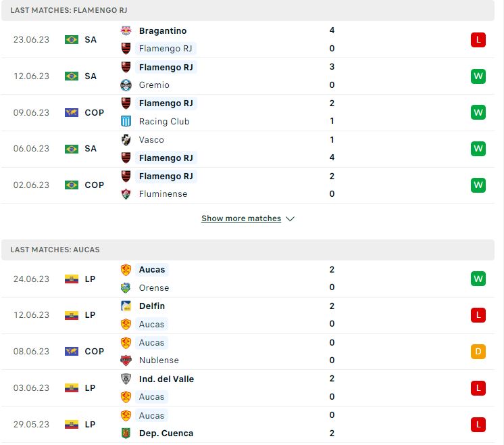Viewport: 504px width, 445px height.
Task: Click the green W badge for Gremio match
Action: point(478,76)
